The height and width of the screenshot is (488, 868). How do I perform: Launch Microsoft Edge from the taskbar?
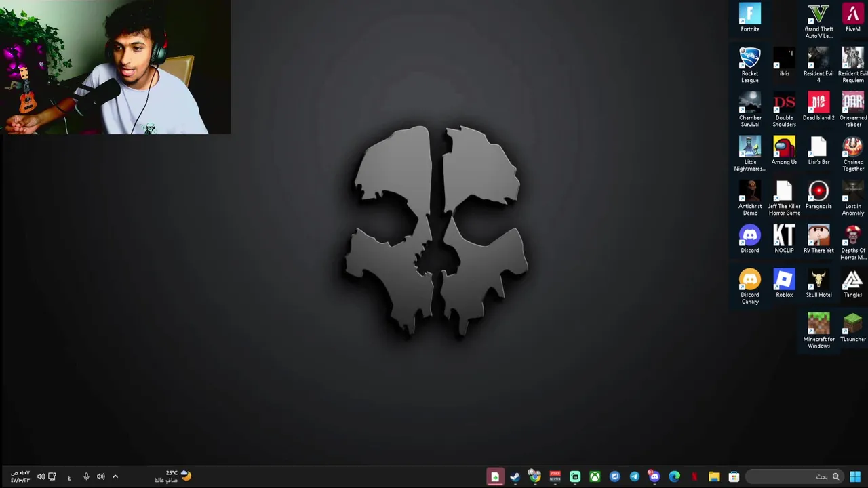(674, 476)
